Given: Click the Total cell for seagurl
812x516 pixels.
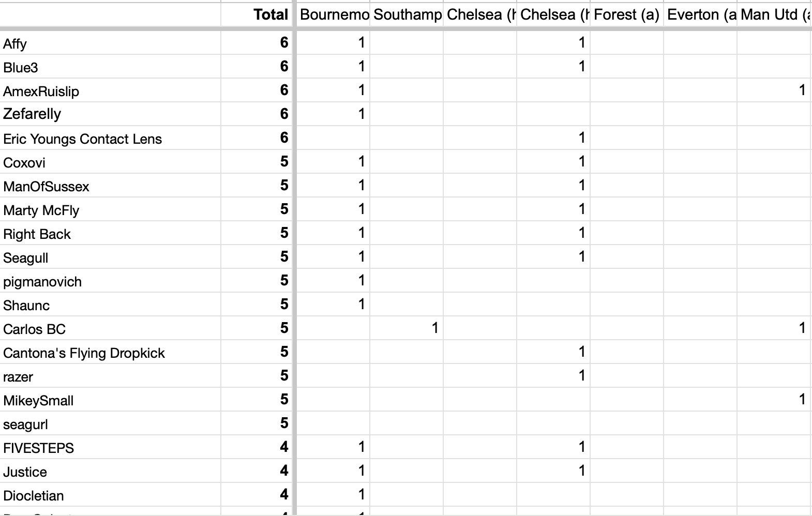Looking at the screenshot, I should tap(256, 423).
